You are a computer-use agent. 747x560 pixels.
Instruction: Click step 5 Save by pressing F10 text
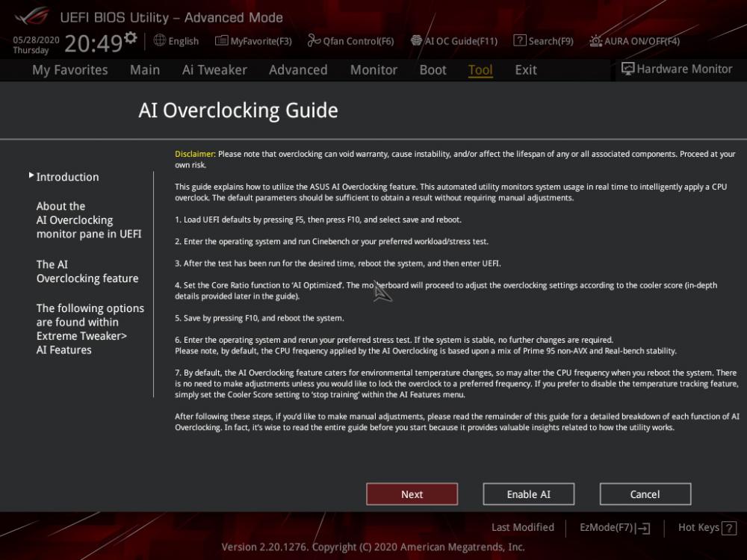coord(259,318)
